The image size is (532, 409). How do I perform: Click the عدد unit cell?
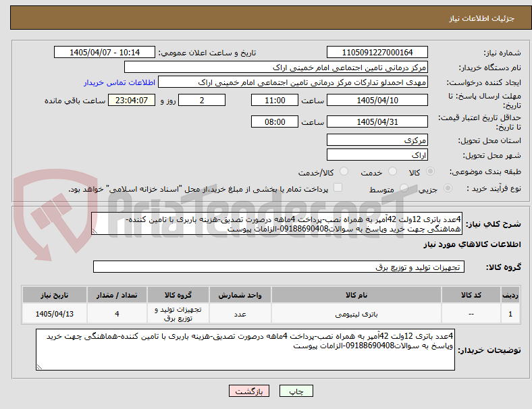click(x=240, y=314)
